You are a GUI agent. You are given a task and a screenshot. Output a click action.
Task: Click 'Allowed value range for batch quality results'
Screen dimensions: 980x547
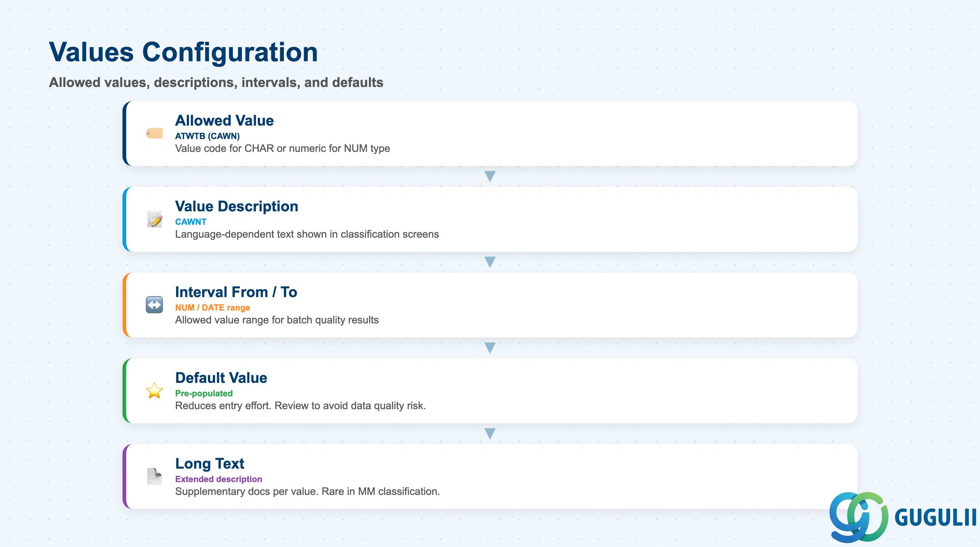pyautogui.click(x=277, y=320)
